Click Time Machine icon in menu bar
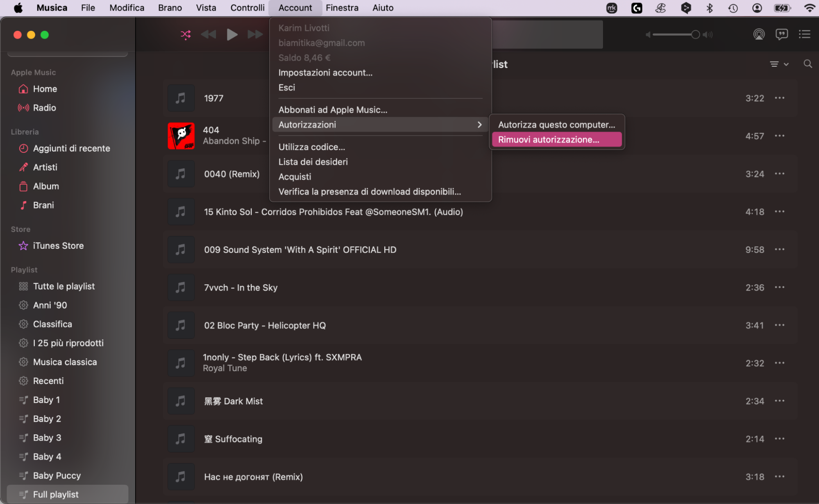Viewport: 819px width, 504px height. (x=733, y=8)
